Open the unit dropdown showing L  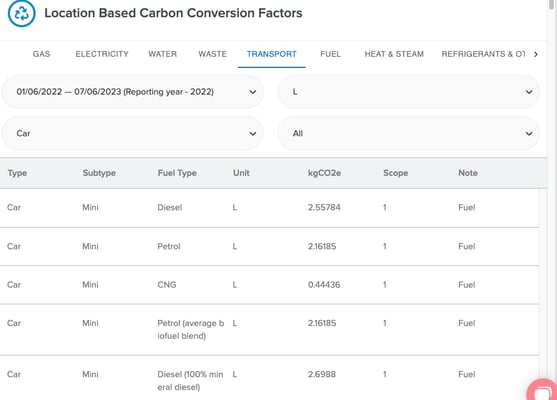(409, 92)
